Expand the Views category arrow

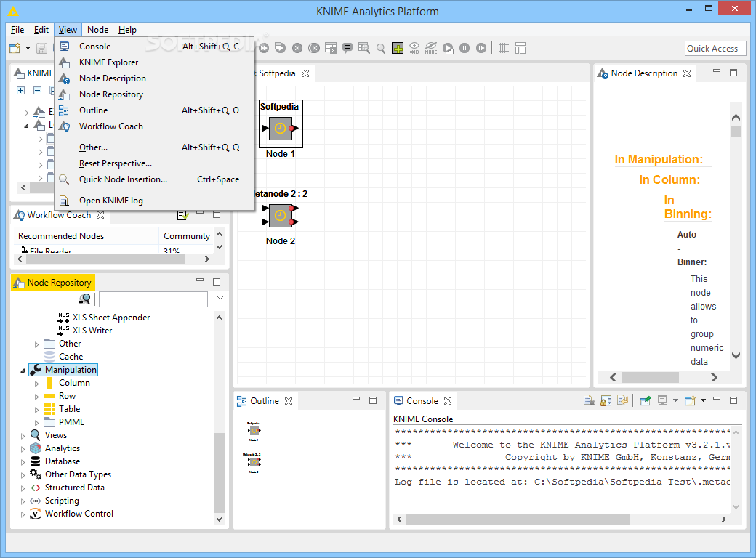23,436
